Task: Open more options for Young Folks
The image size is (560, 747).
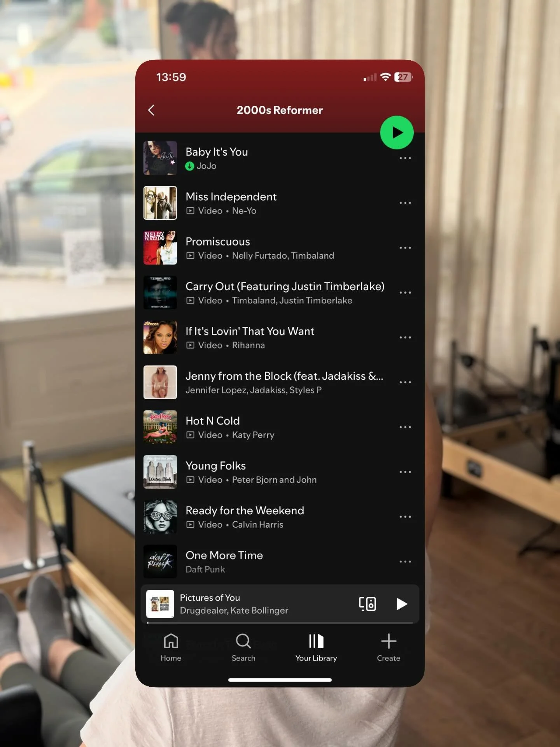Action: coord(405,472)
